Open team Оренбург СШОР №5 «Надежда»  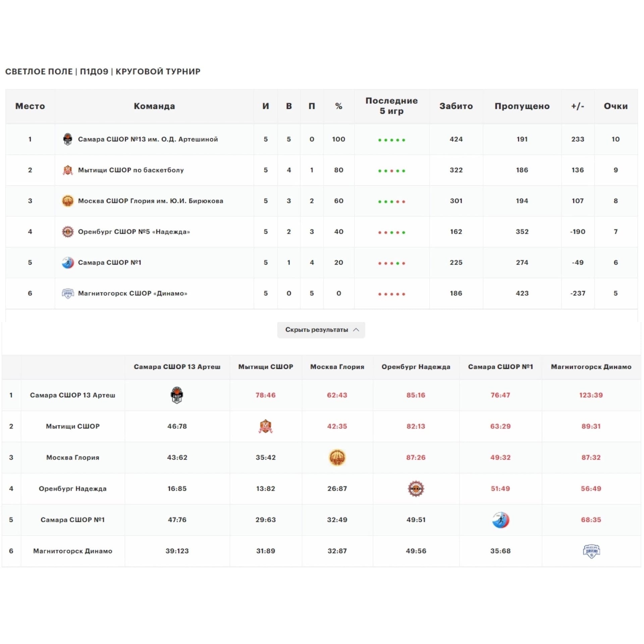pyautogui.click(x=134, y=232)
